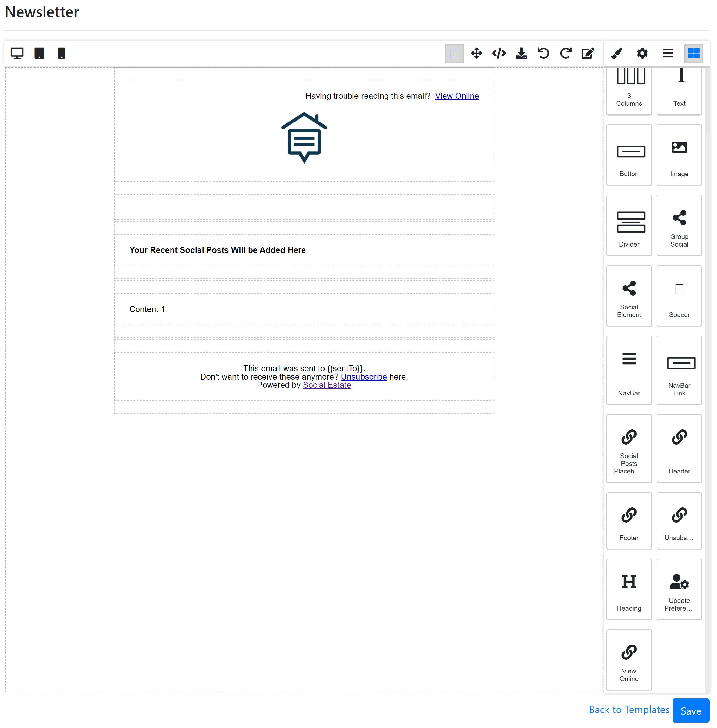This screenshot has height=728, width=717.
Task: Select 'Having trouble reading this email?' text
Action: pyautogui.click(x=367, y=96)
